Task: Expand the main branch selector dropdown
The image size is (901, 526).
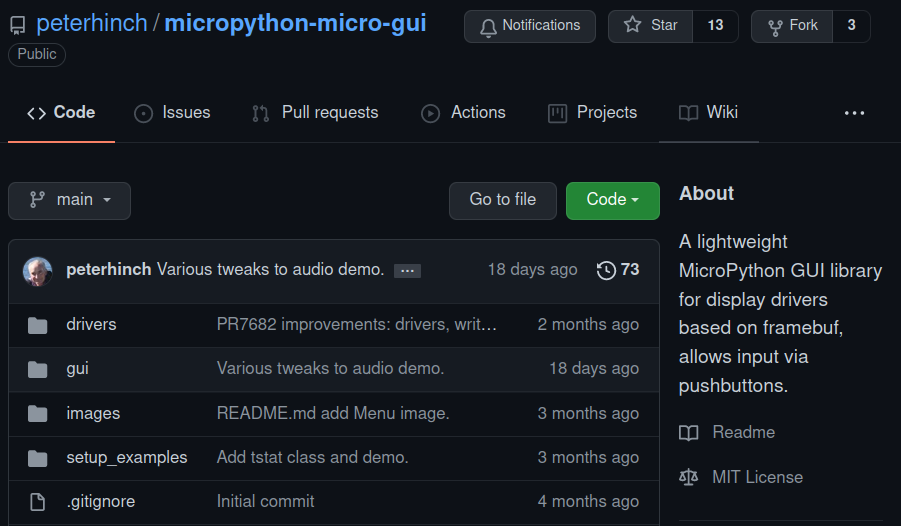Action: (x=70, y=201)
